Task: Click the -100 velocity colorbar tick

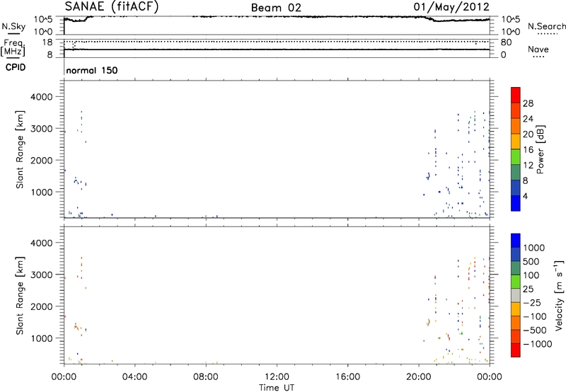Action: pyautogui.click(x=535, y=316)
